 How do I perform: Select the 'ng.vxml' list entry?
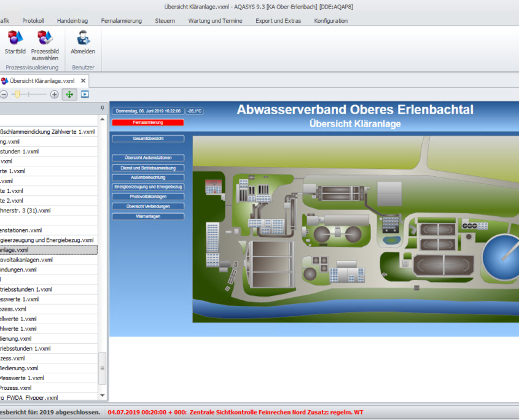(49, 142)
